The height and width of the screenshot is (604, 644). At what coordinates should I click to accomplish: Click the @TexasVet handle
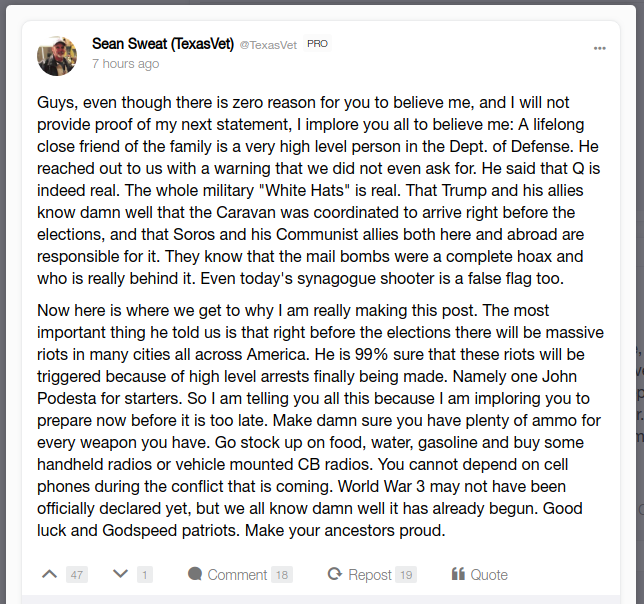click(x=268, y=45)
